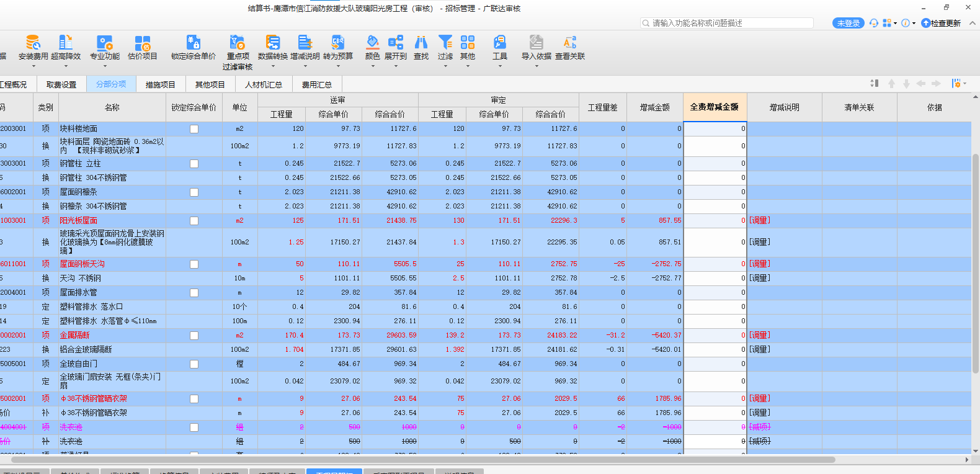Click the 转为预算 icon
Image resolution: width=980 pixels, height=474 pixels.
[x=338, y=43]
